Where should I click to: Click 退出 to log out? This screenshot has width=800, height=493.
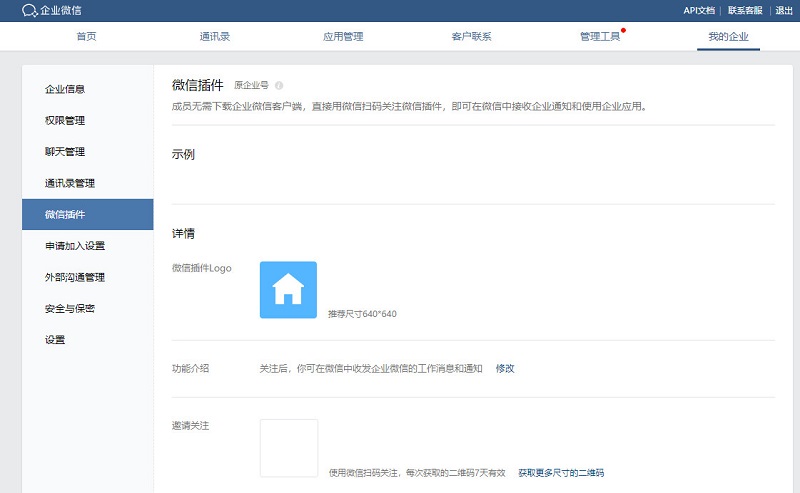784,10
